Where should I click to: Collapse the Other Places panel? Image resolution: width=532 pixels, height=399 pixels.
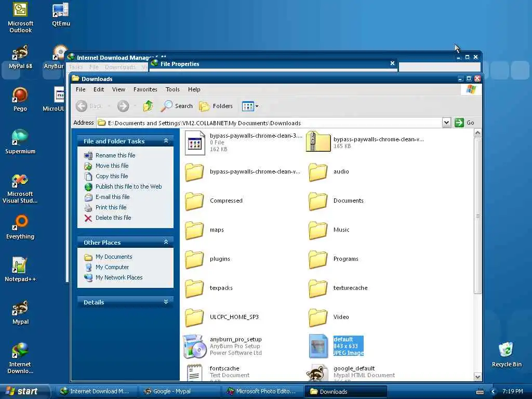[x=166, y=242]
